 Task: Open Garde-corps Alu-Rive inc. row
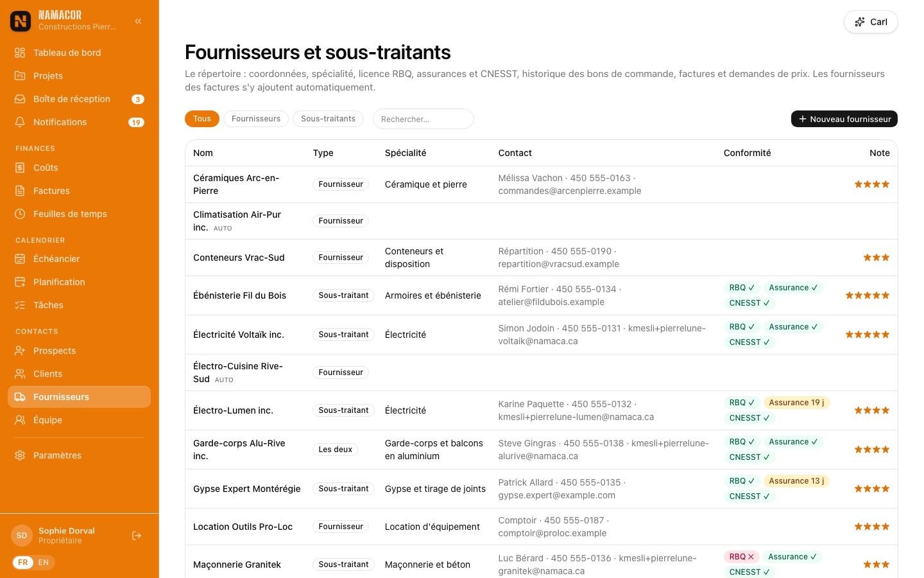(x=542, y=450)
